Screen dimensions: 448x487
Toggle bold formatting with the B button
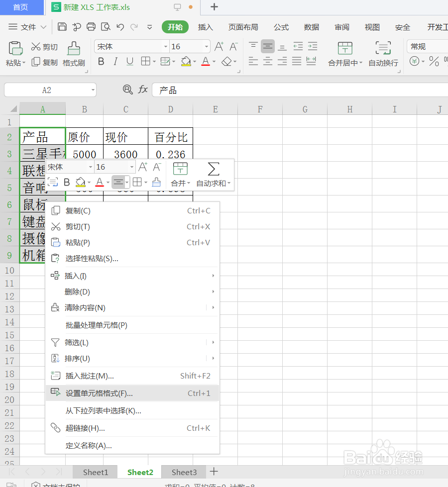[x=101, y=61]
